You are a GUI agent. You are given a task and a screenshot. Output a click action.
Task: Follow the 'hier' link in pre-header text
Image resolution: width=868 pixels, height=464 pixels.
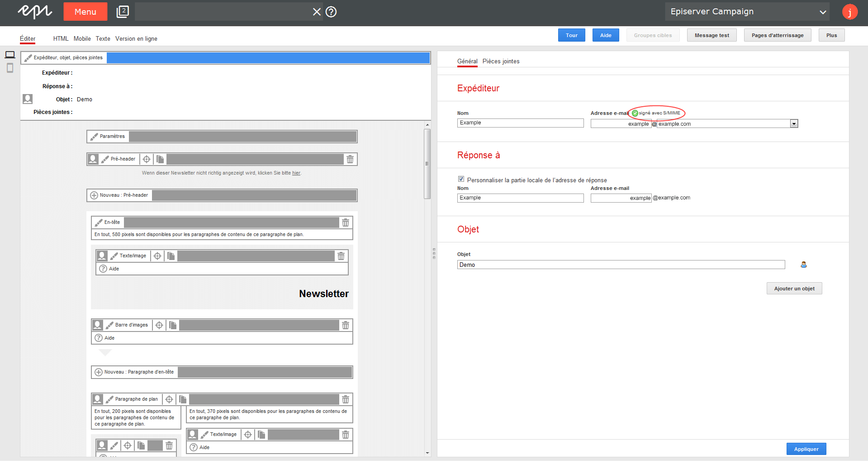[296, 173]
